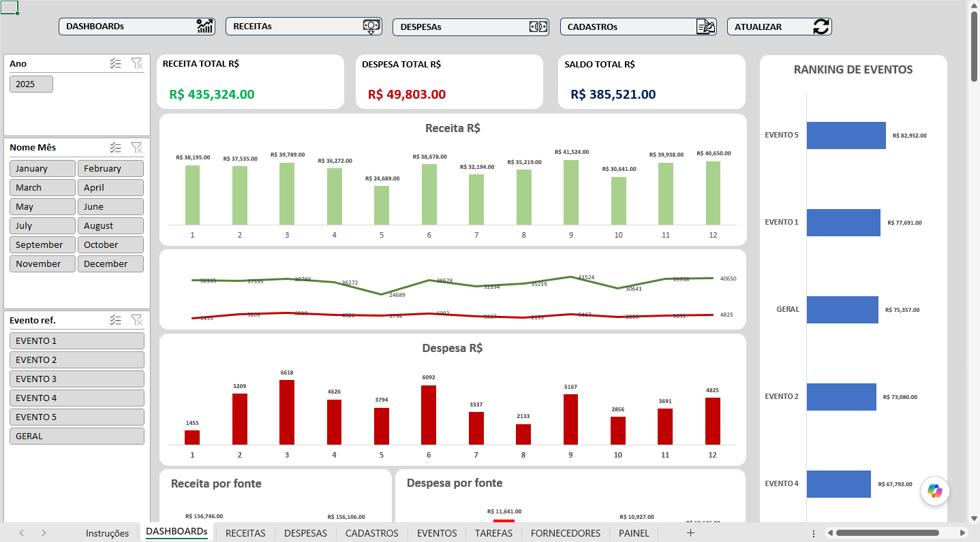Enable multi-select on the Nome Mês slicer
Screen dimensions: 980x542
115,147
